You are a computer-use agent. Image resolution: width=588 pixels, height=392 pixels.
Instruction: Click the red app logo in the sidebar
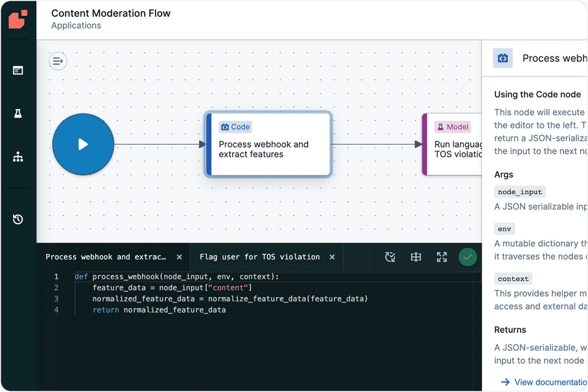[x=18, y=19]
